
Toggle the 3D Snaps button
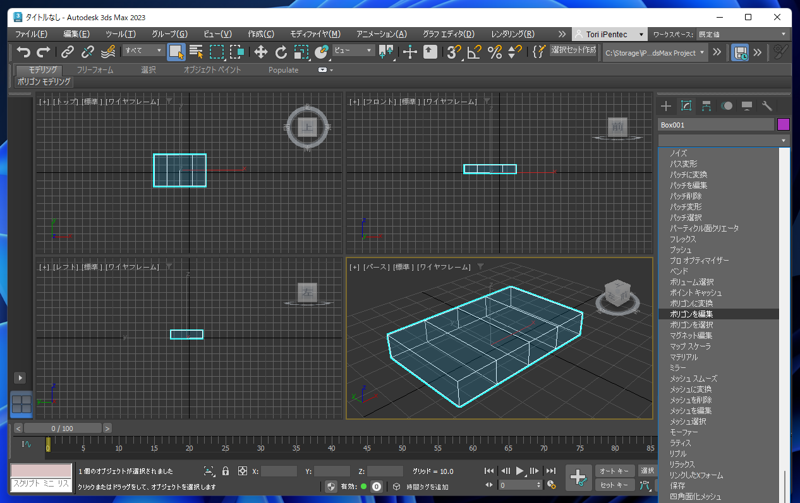453,52
